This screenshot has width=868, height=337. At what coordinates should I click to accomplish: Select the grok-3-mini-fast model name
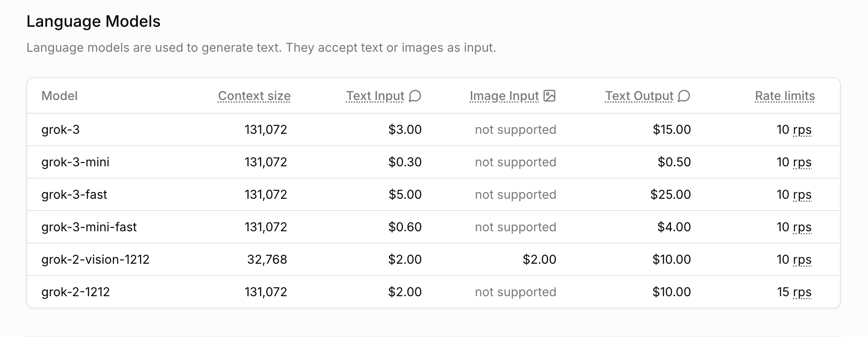coord(89,227)
